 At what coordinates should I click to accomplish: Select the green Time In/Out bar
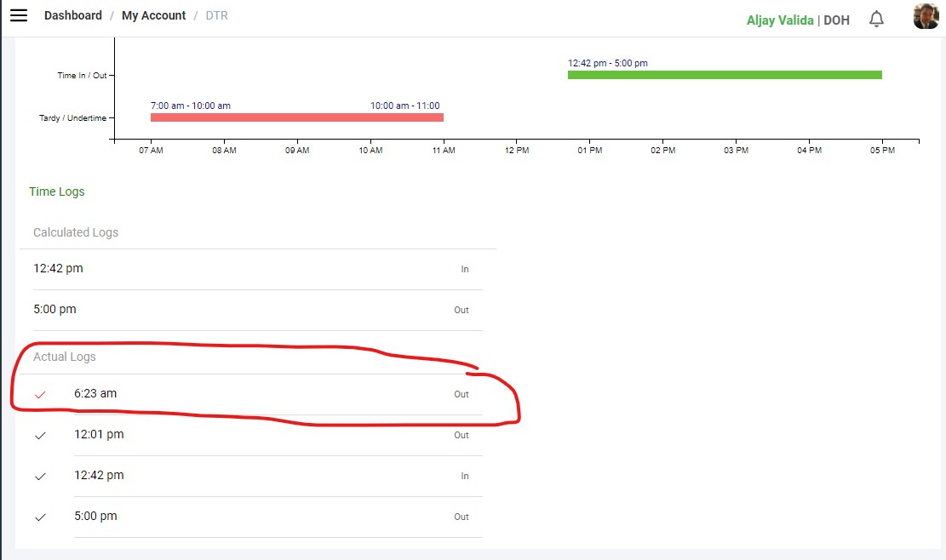coord(724,75)
